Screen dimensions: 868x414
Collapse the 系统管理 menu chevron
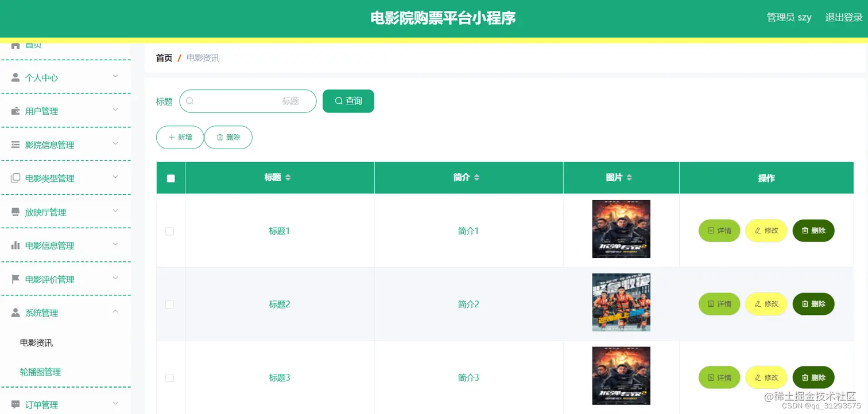point(115,311)
